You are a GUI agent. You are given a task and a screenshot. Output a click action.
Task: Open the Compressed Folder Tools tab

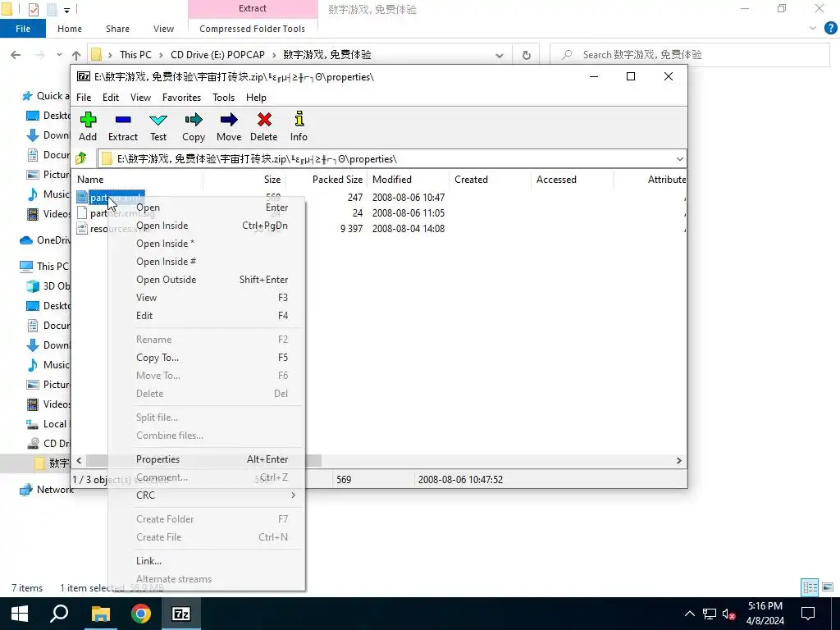pos(253,29)
